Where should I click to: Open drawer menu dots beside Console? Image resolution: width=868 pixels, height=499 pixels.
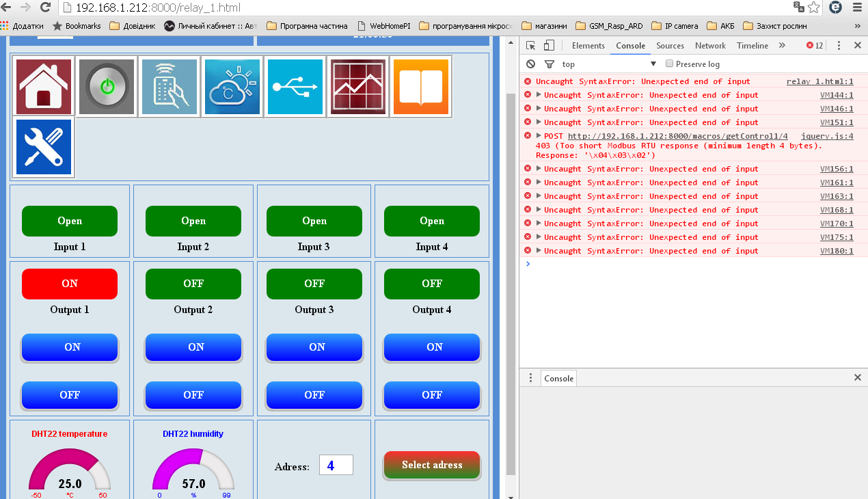[x=530, y=378]
